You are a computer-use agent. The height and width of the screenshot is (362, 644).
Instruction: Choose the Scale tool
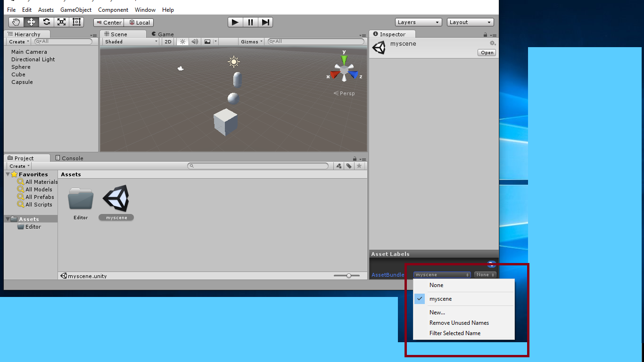[x=61, y=22]
